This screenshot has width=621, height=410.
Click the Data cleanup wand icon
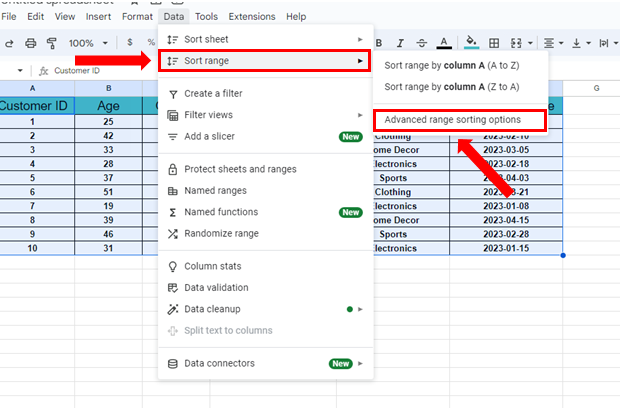click(173, 309)
